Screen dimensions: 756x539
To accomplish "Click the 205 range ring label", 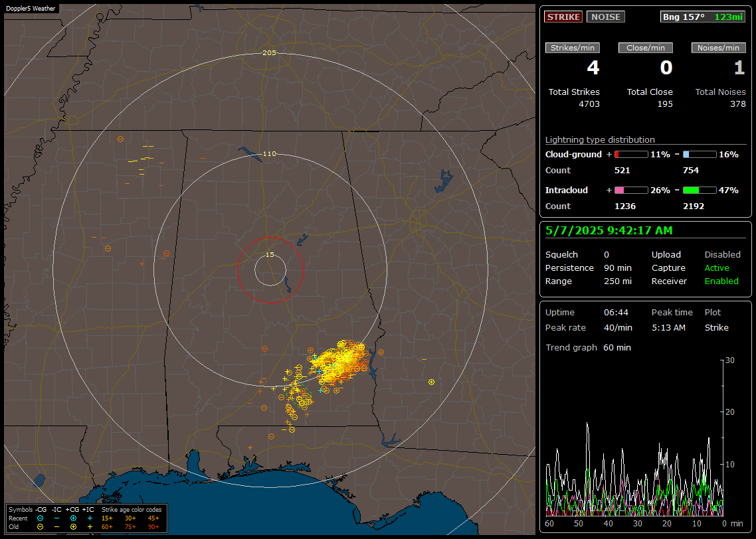I will coord(269,52).
